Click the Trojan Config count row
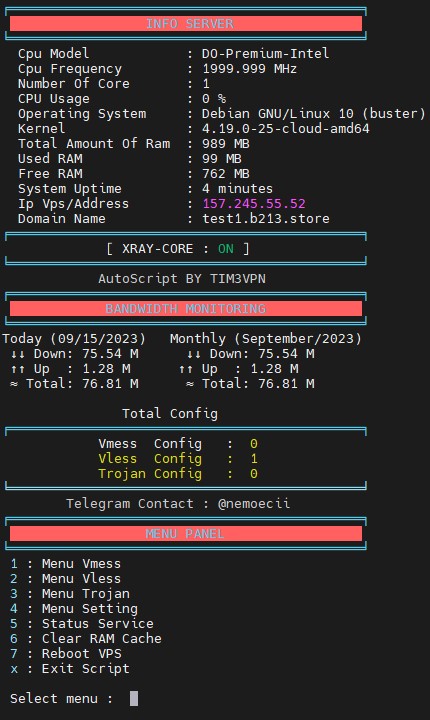The width and height of the screenshot is (430, 720). point(178,474)
